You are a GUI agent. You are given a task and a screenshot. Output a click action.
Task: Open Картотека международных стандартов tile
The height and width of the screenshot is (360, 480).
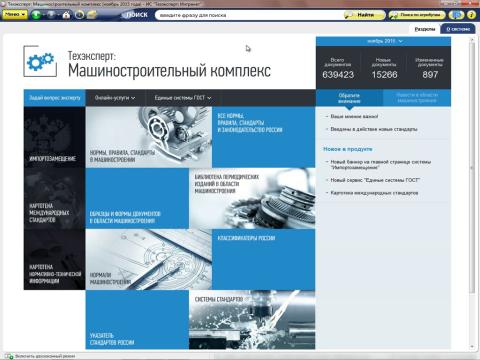coord(55,198)
